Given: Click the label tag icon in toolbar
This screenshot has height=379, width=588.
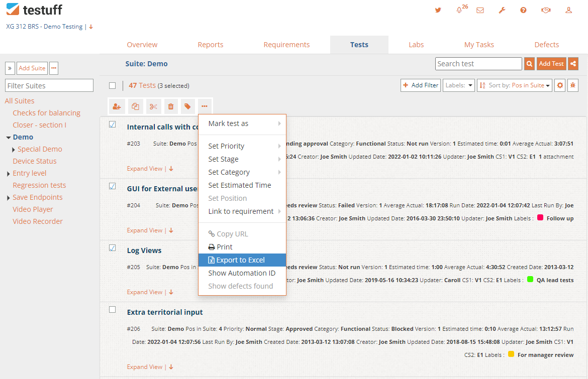Looking at the screenshot, I should (187, 106).
